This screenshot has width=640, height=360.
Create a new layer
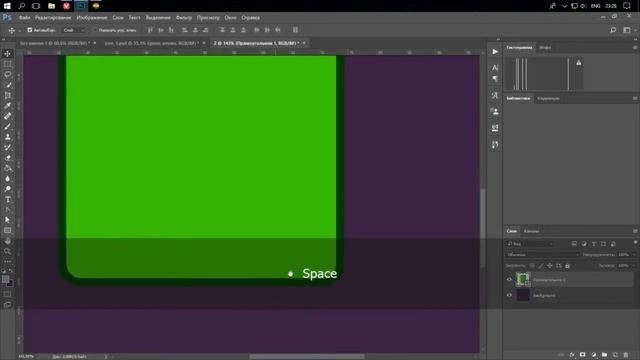point(615,355)
